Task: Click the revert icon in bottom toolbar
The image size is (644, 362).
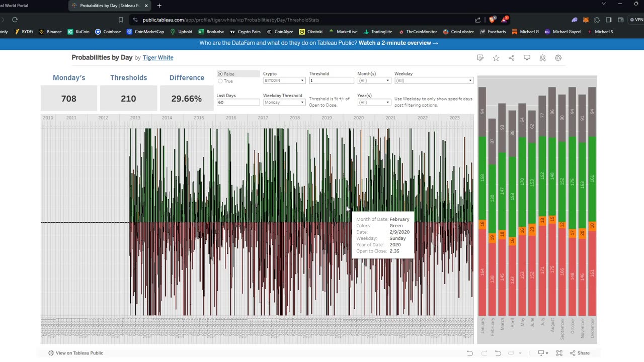Action: click(x=498, y=353)
